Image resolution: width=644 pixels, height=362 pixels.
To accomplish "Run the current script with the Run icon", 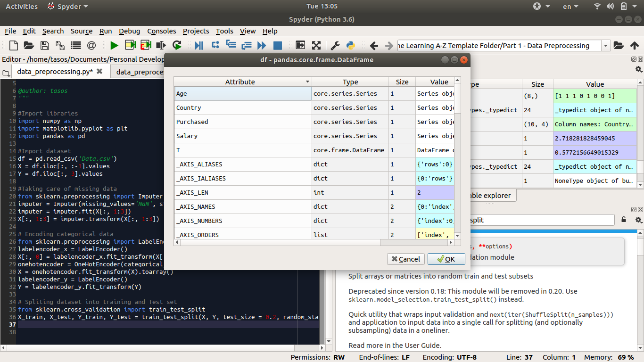I will coord(114,45).
